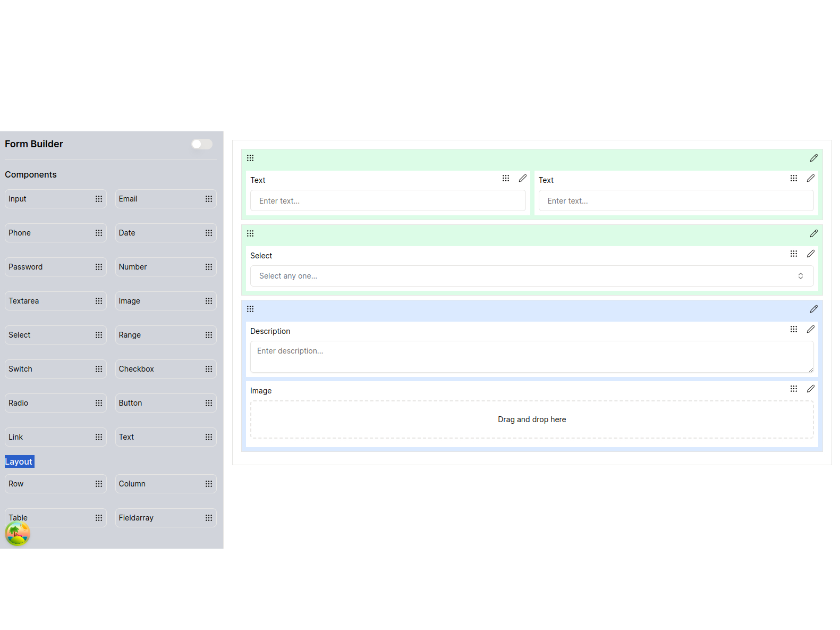Click the second green row's grip handle
The height and width of the screenshot is (630, 840).
(250, 233)
